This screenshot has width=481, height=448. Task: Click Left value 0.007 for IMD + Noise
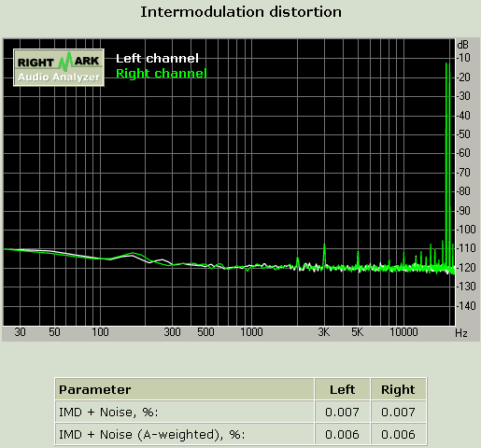pyautogui.click(x=342, y=412)
